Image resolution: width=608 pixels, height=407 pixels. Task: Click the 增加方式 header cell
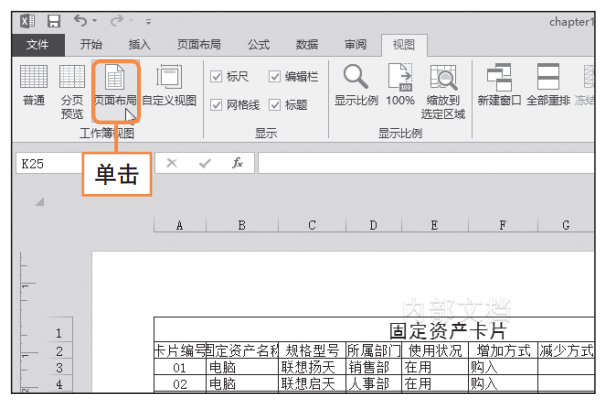[503, 351]
